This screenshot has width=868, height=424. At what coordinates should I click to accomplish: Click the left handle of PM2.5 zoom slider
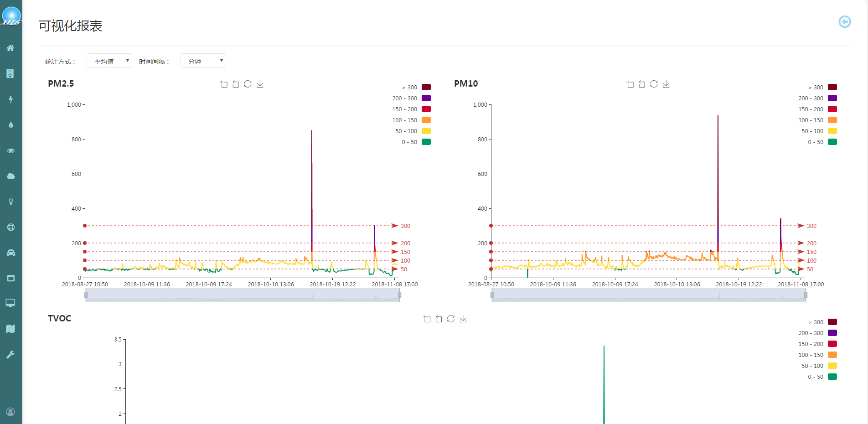click(x=86, y=295)
